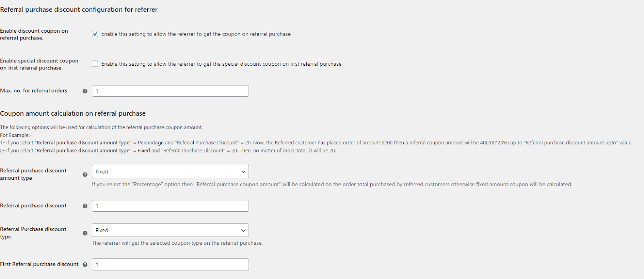Click the 'First Referral purchase discount' label text

(39, 264)
